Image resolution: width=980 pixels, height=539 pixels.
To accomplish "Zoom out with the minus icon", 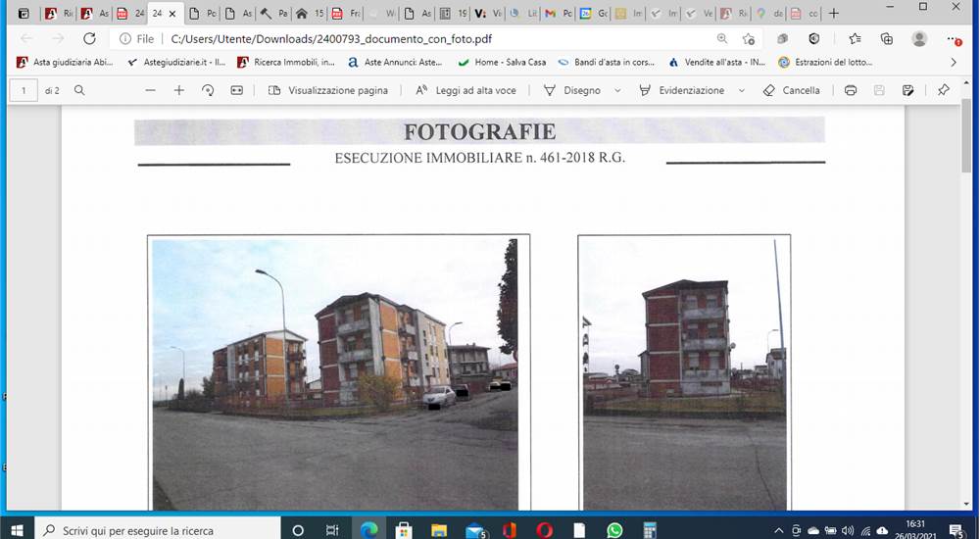I will pos(150,91).
